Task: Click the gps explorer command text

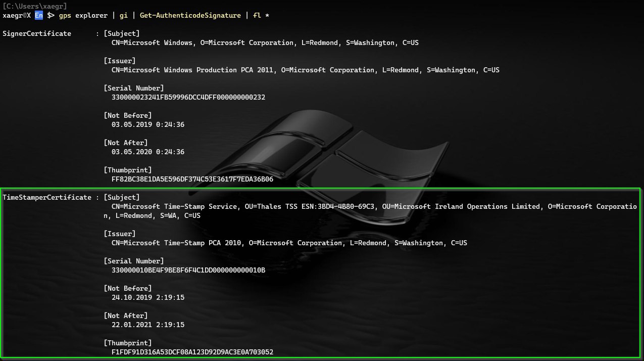Action: pos(83,15)
